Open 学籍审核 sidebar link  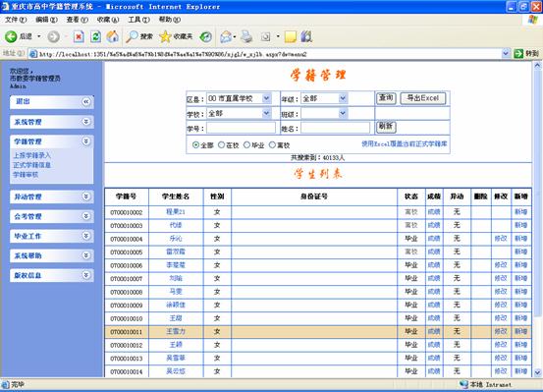pos(26,175)
